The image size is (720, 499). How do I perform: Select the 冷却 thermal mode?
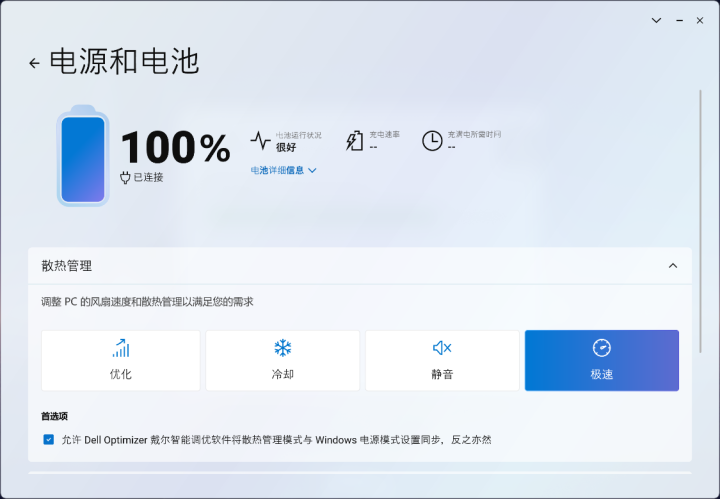click(x=283, y=361)
